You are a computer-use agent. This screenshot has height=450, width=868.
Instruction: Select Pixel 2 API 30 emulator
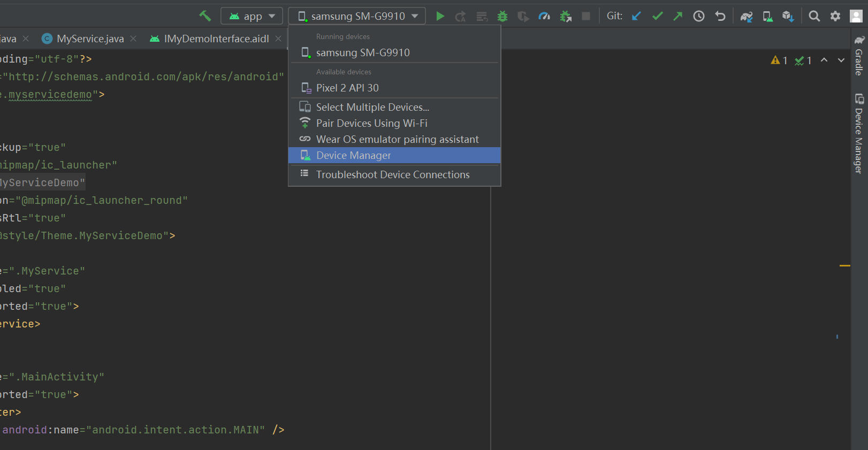coord(394,88)
